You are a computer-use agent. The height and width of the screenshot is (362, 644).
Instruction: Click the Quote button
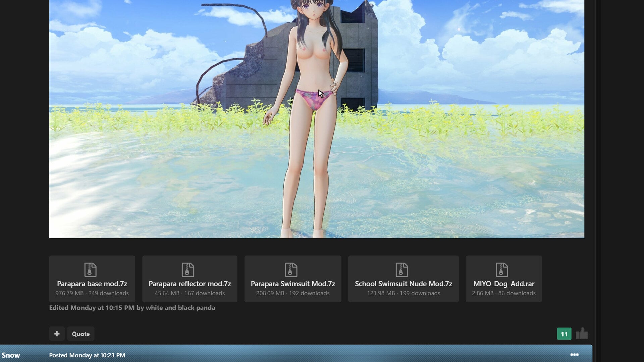[x=81, y=334]
